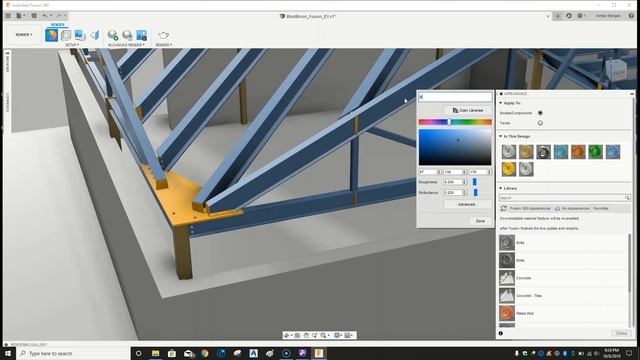640x360 pixels.
Task: Click the Undo arrow icon
Action: click(x=46, y=16)
